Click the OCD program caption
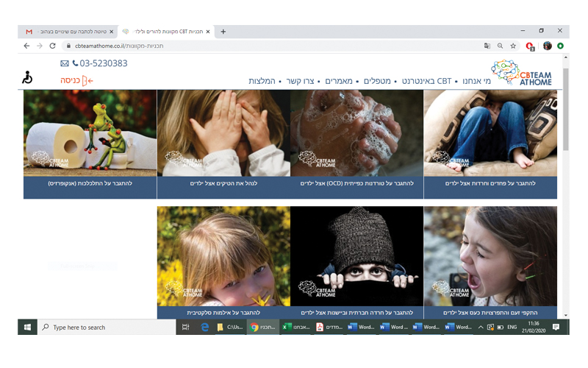Viewport: 588px width, 368px height. coord(356,183)
